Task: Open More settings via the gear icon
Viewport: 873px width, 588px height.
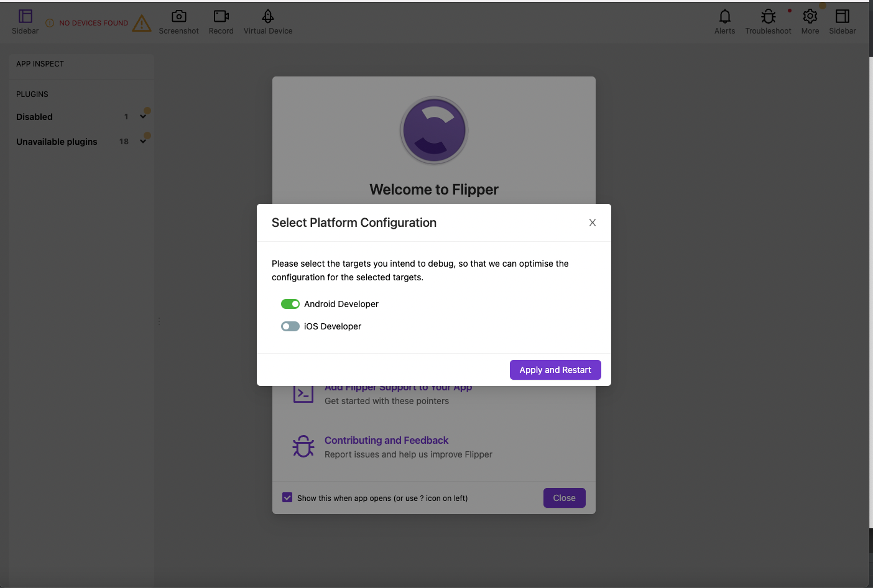Action: pos(810,16)
